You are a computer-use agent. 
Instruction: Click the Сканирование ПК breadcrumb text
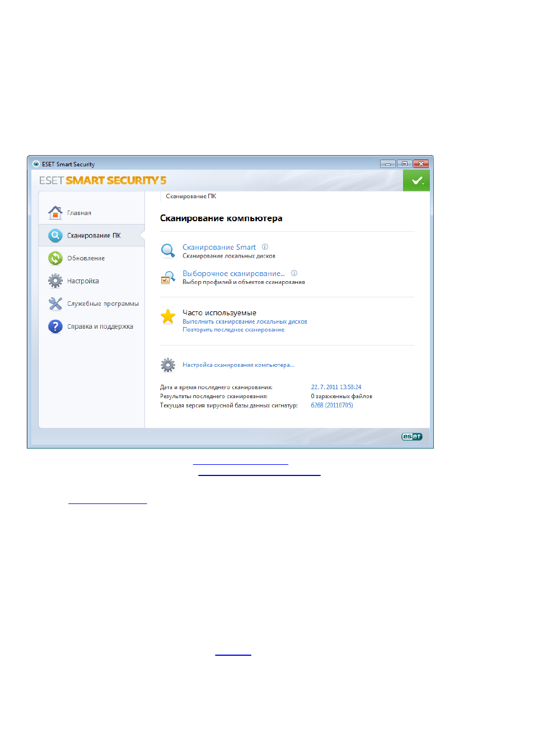pyautogui.click(x=191, y=197)
